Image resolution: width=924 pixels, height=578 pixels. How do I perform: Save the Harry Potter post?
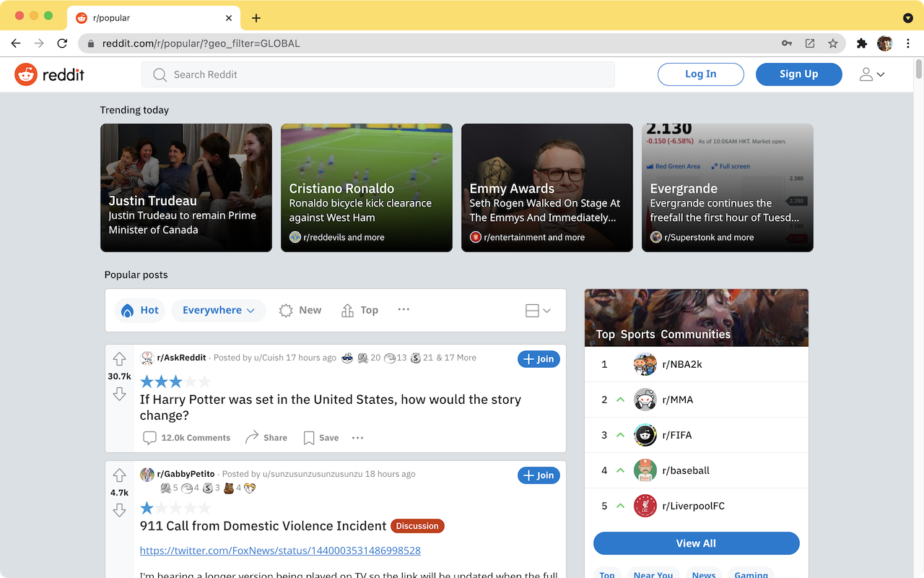click(x=321, y=438)
